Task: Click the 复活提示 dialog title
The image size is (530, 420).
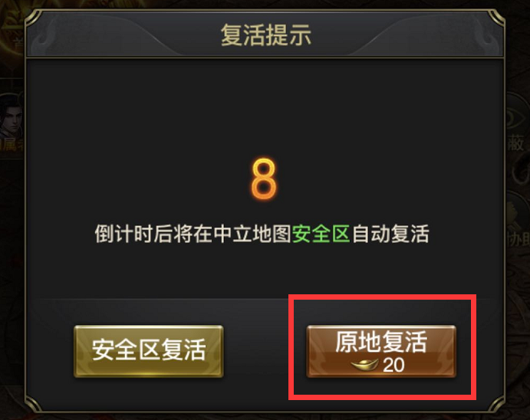Action: pos(265,35)
